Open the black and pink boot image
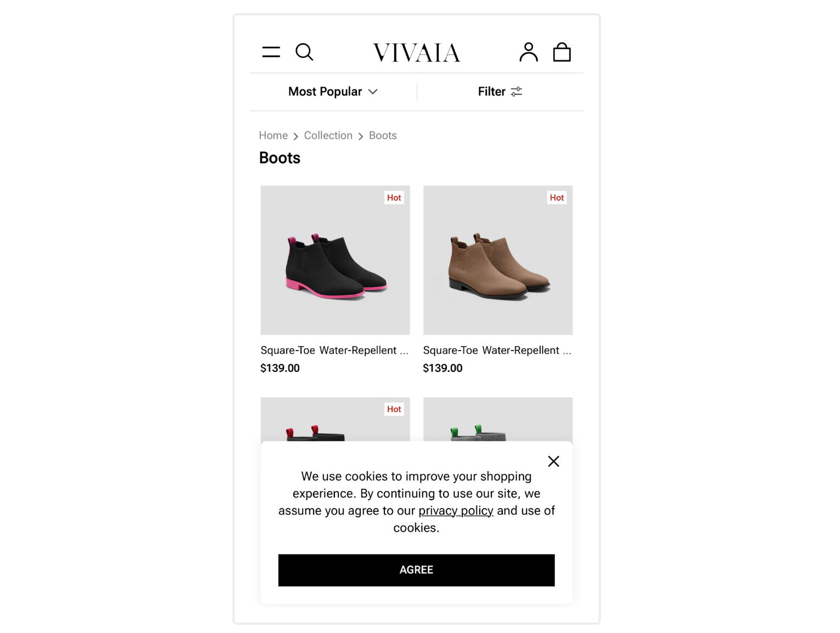This screenshot has height=633, width=840. click(335, 260)
